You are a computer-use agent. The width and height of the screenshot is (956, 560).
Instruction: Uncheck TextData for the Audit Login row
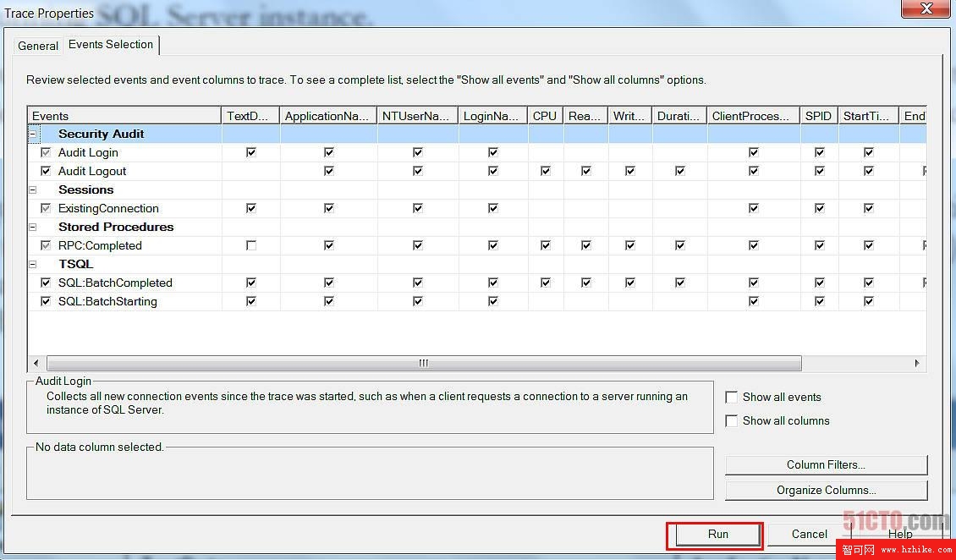[251, 152]
